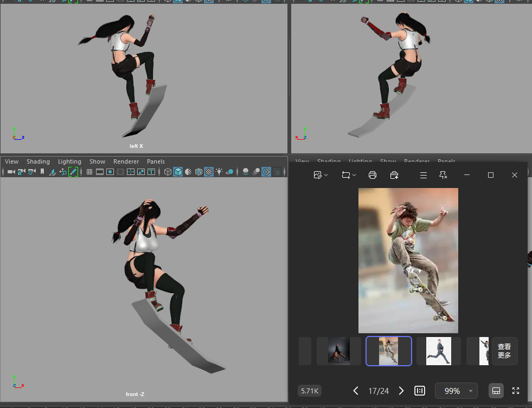Viewport: 532px width, 408px height.
Task: Click the Depth of Field icon at toolbar end
Action: (277, 172)
